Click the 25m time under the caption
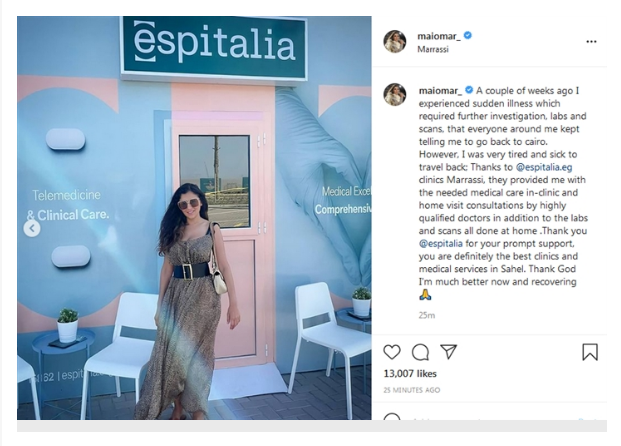The image size is (621, 446). pos(427,315)
